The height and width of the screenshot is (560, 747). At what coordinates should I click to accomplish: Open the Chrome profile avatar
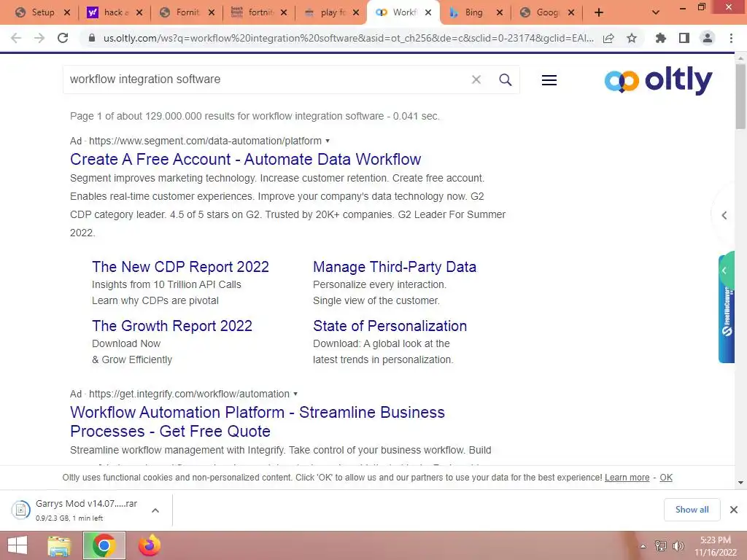708,38
